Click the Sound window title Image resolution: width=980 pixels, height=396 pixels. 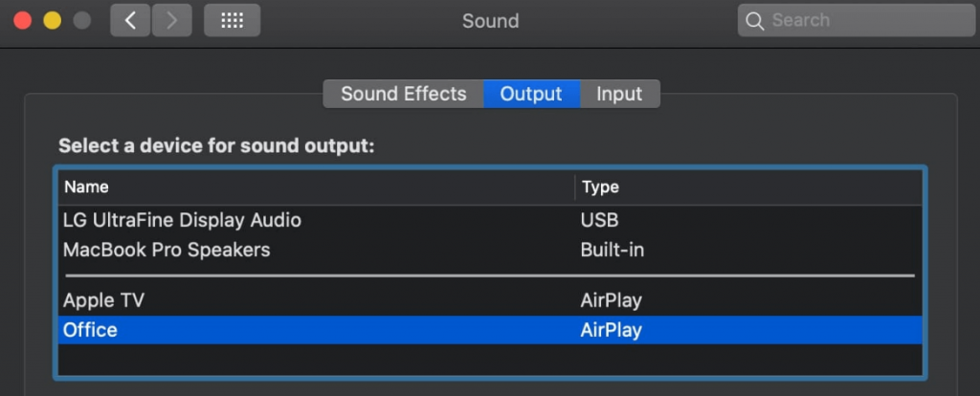click(490, 20)
